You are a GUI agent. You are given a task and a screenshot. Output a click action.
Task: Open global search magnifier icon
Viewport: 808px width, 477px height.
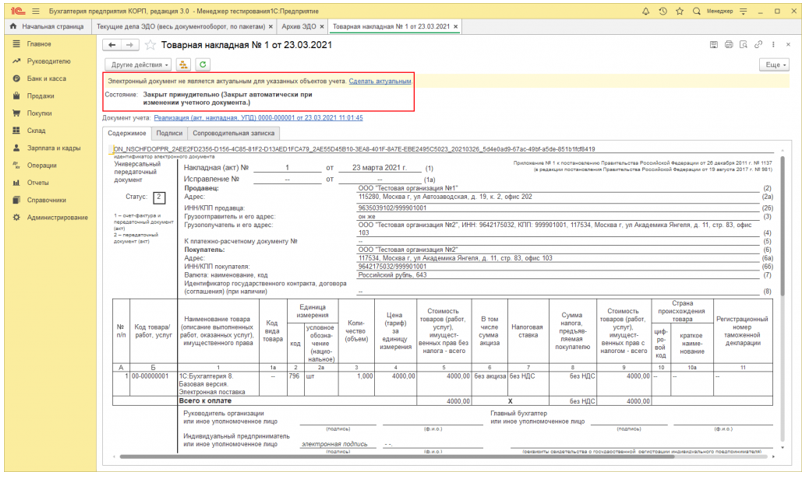coord(696,11)
